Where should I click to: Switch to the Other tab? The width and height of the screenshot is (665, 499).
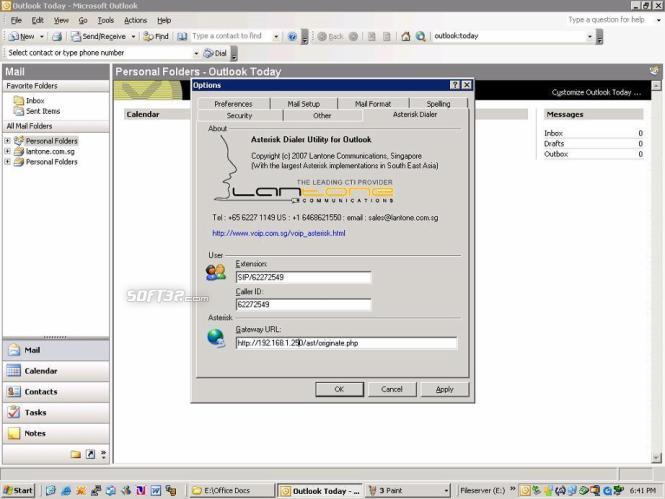(322, 115)
